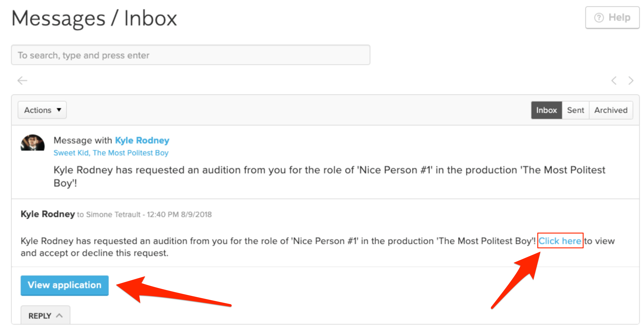Open the blue Kyle Rodney profile link
This screenshot has height=327, width=644.
[x=142, y=140]
